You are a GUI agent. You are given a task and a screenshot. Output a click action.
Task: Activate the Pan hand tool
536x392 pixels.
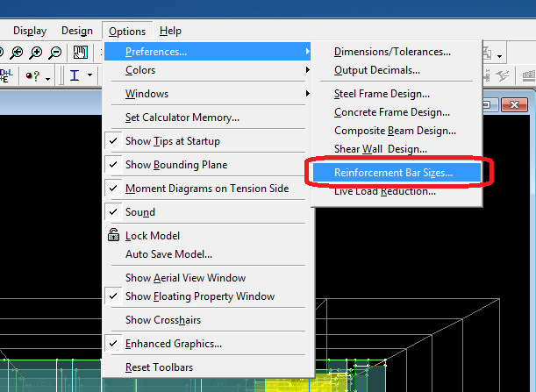pyautogui.click(x=81, y=53)
